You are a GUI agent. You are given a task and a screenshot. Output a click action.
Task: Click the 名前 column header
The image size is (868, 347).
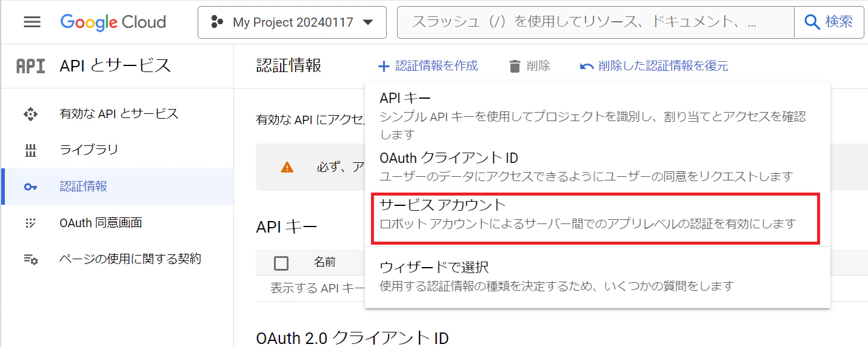(325, 262)
